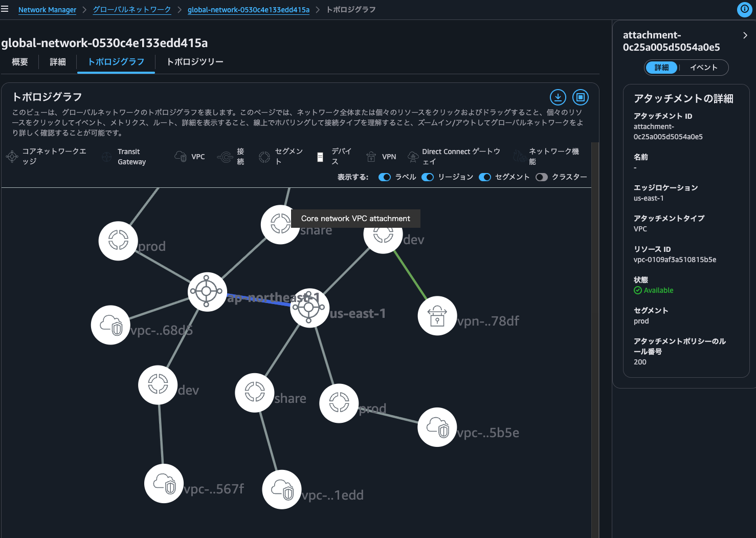756x538 pixels.
Task: Switch to the イベント view in side panel
Action: click(x=703, y=68)
